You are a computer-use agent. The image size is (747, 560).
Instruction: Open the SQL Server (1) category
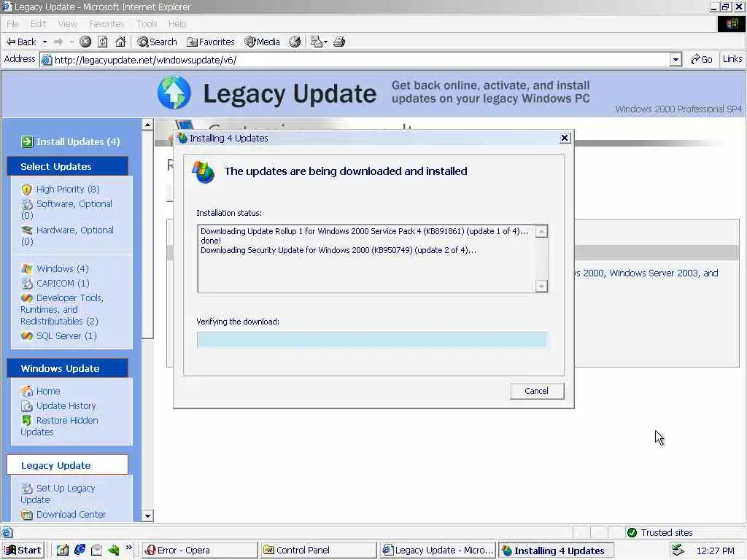point(66,336)
